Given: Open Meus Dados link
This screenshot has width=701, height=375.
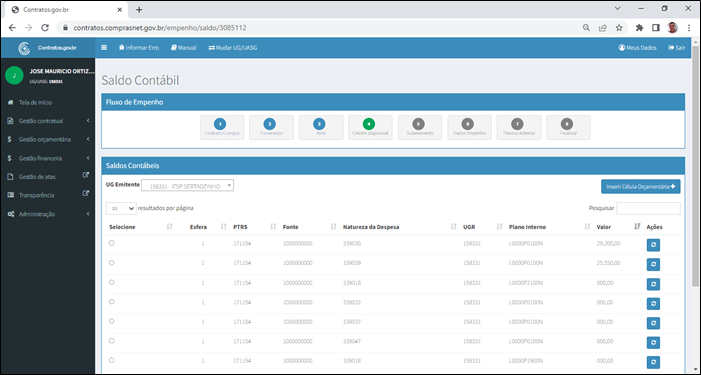Looking at the screenshot, I should point(638,48).
